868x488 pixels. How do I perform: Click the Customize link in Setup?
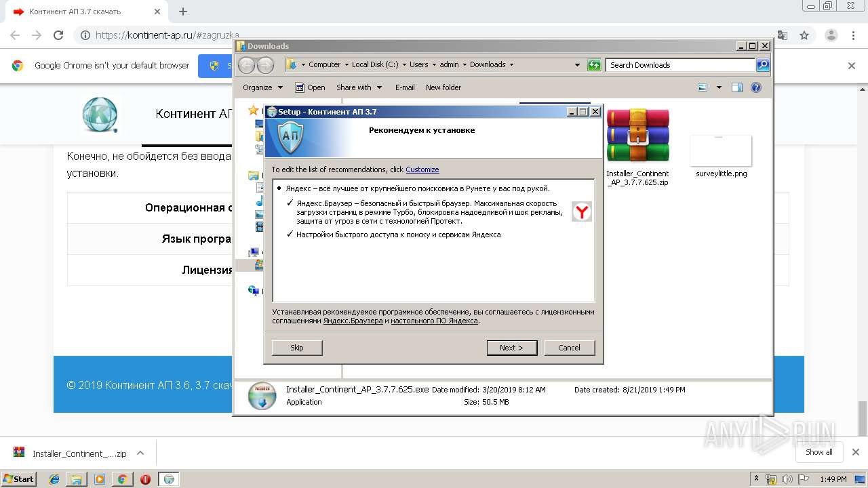click(422, 169)
